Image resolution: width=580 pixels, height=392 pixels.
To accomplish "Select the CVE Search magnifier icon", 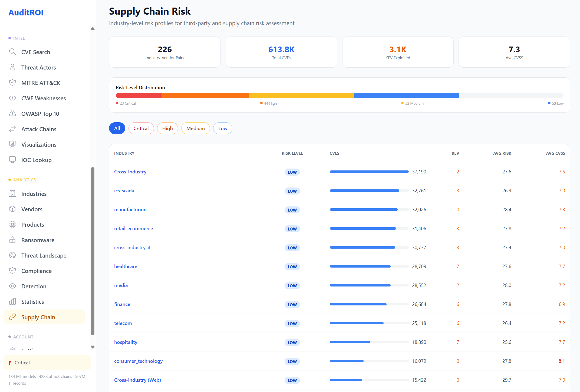I will (x=12, y=52).
